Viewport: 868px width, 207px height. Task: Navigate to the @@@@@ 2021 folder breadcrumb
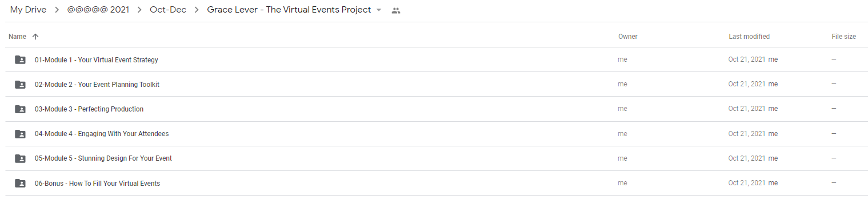tap(99, 10)
